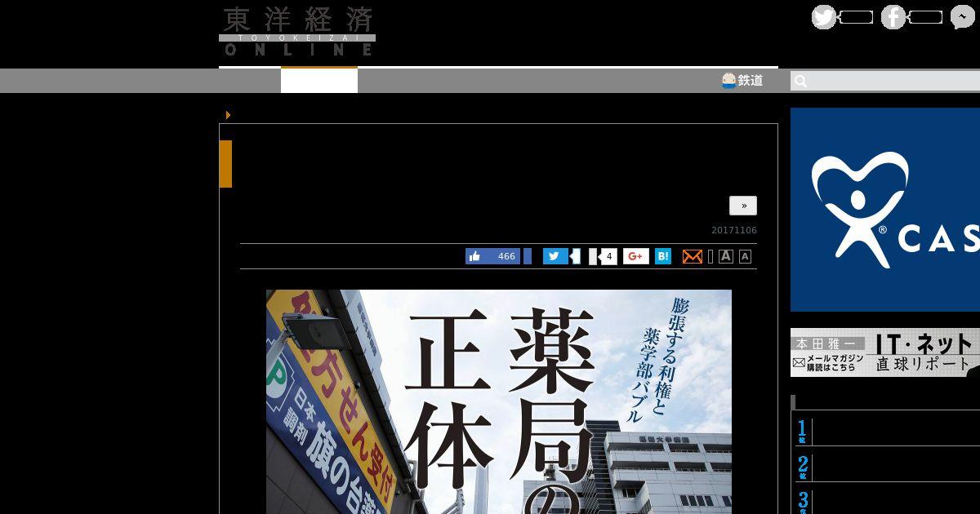Open the header Messenger chat bubble icon
Image resolution: width=980 pixels, height=514 pixels.
coord(963,17)
